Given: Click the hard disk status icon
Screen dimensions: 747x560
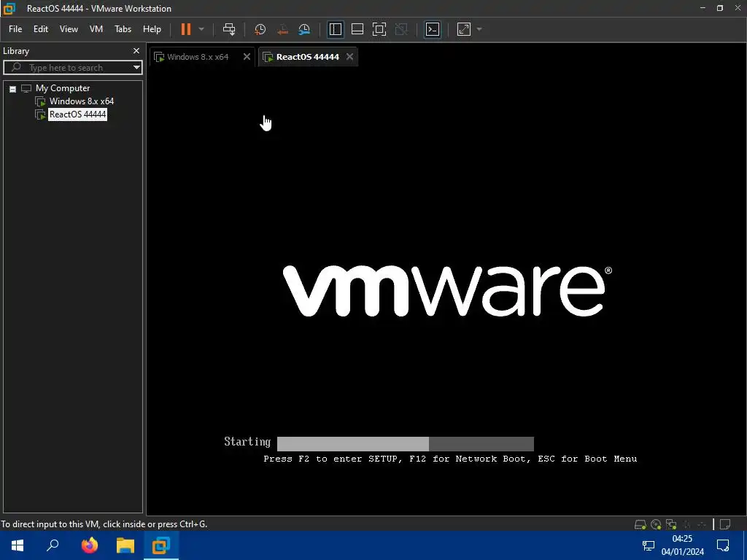Looking at the screenshot, I should (640, 524).
